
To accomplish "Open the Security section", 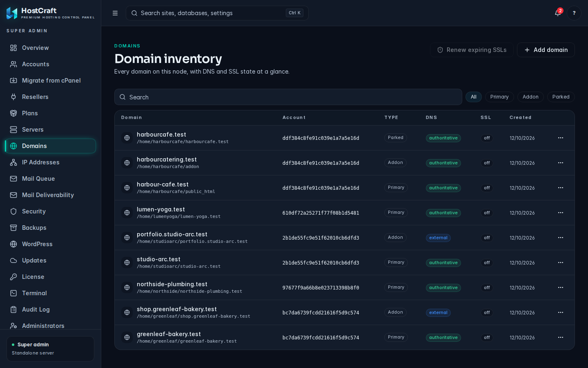I will [x=51, y=211].
